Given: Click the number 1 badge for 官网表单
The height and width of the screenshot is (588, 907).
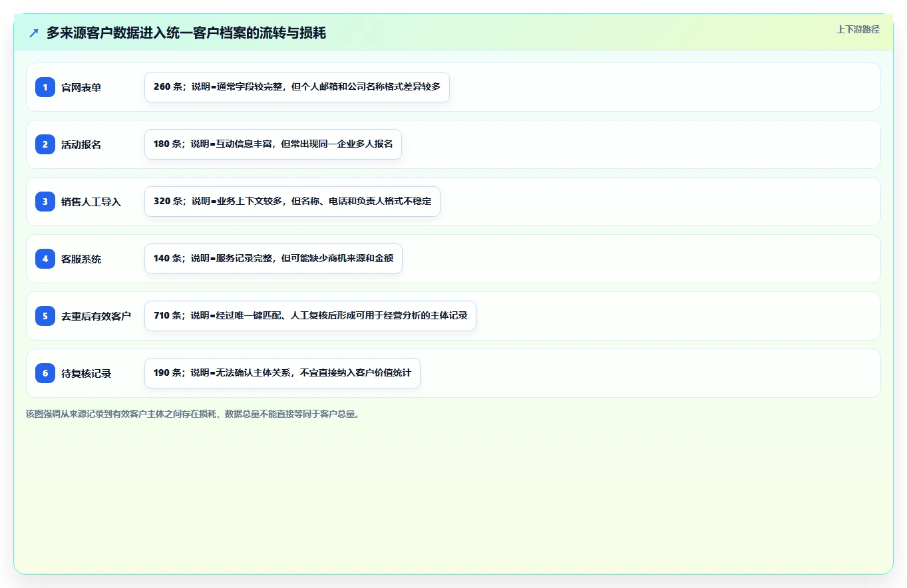Looking at the screenshot, I should coord(45,87).
